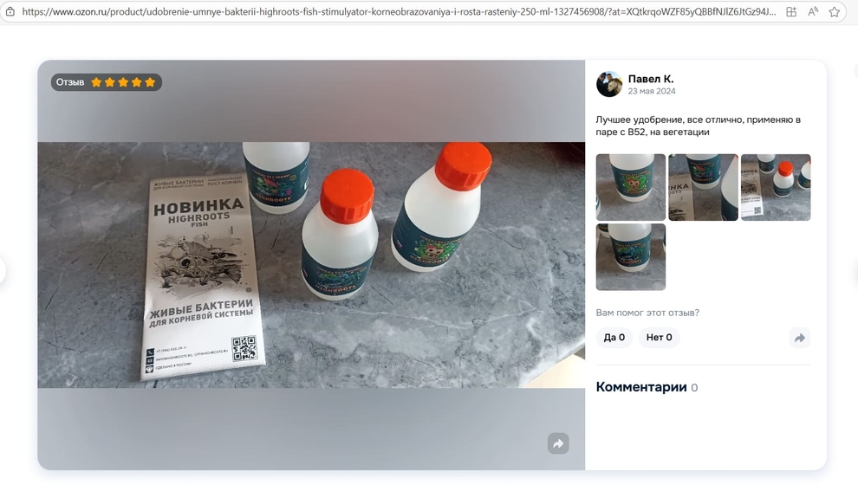
Task: Click the Комментарии heading
Action: 640,387
